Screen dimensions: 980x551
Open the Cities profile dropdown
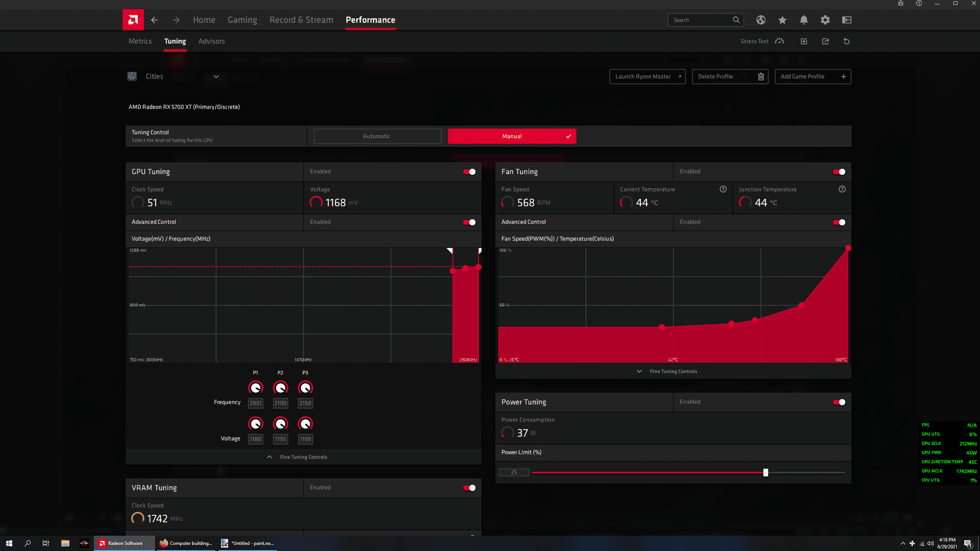coord(216,76)
